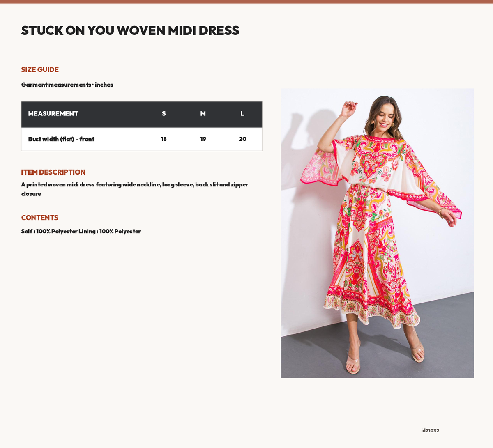Screen dimensions: 493x448
Task: Click the CONTENTS heading
Action: coord(40,218)
